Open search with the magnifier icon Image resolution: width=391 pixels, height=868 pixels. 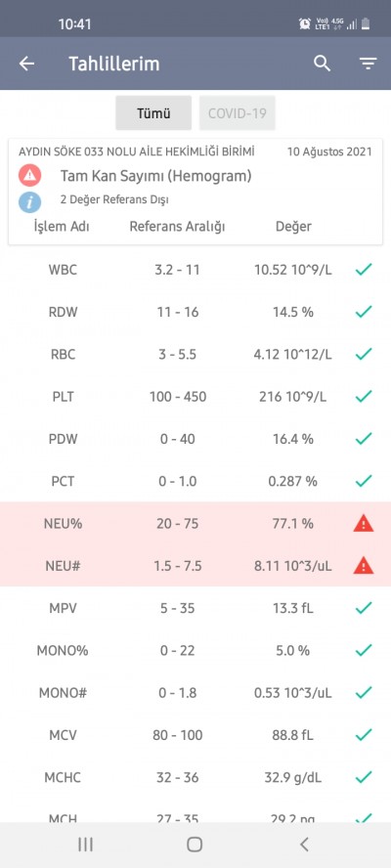(322, 64)
